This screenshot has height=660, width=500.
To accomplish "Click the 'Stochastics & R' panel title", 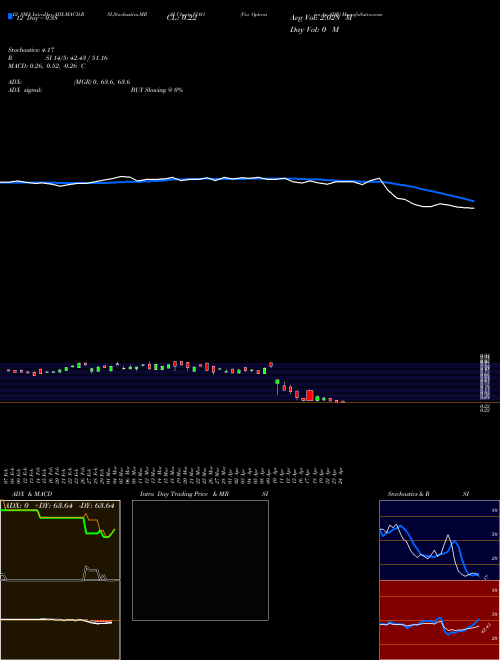I will pyautogui.click(x=408, y=494).
